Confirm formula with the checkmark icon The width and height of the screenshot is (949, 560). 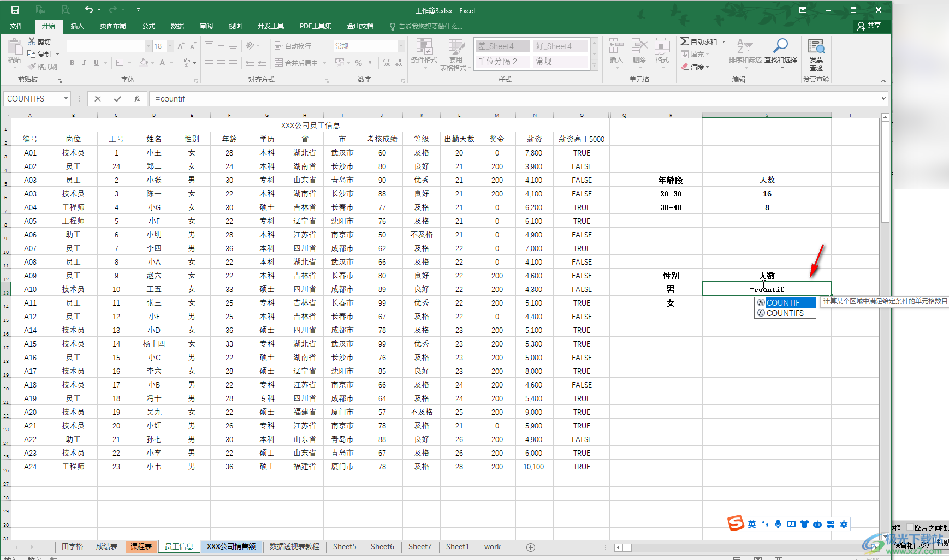[117, 99]
